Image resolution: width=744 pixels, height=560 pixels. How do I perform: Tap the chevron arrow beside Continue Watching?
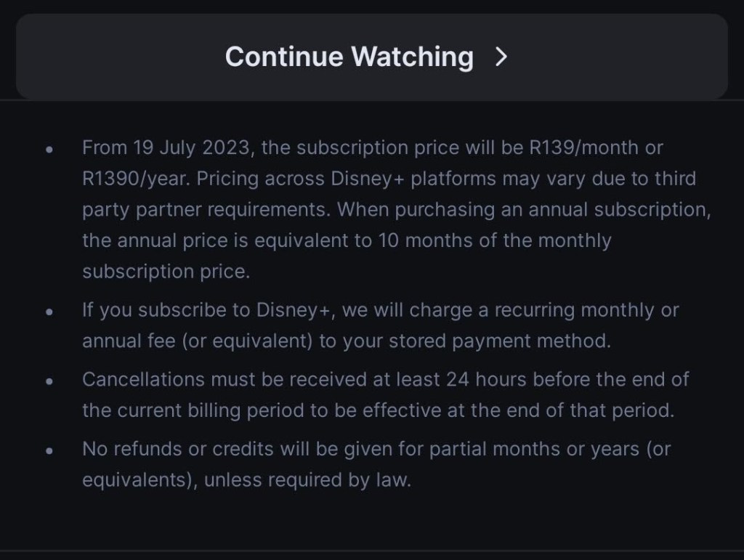(501, 57)
